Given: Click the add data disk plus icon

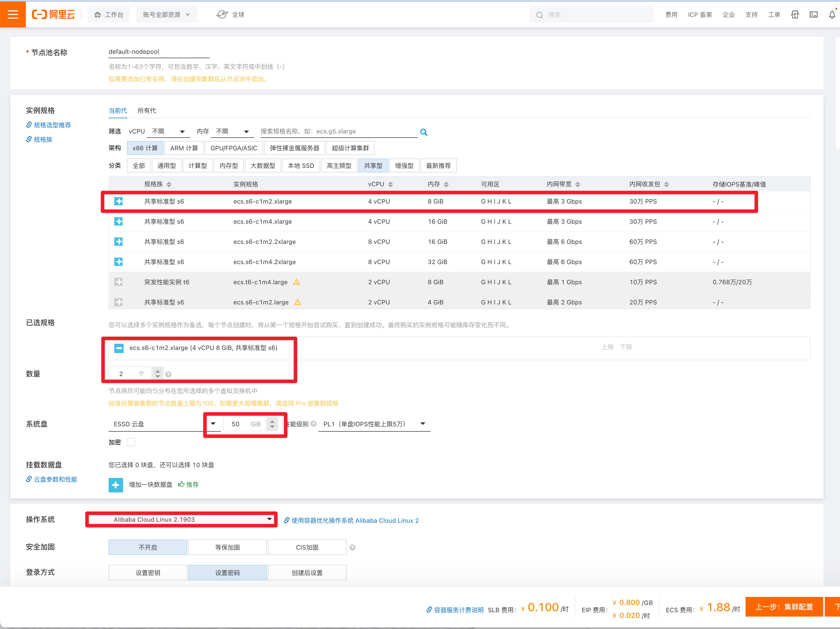Looking at the screenshot, I should (116, 485).
